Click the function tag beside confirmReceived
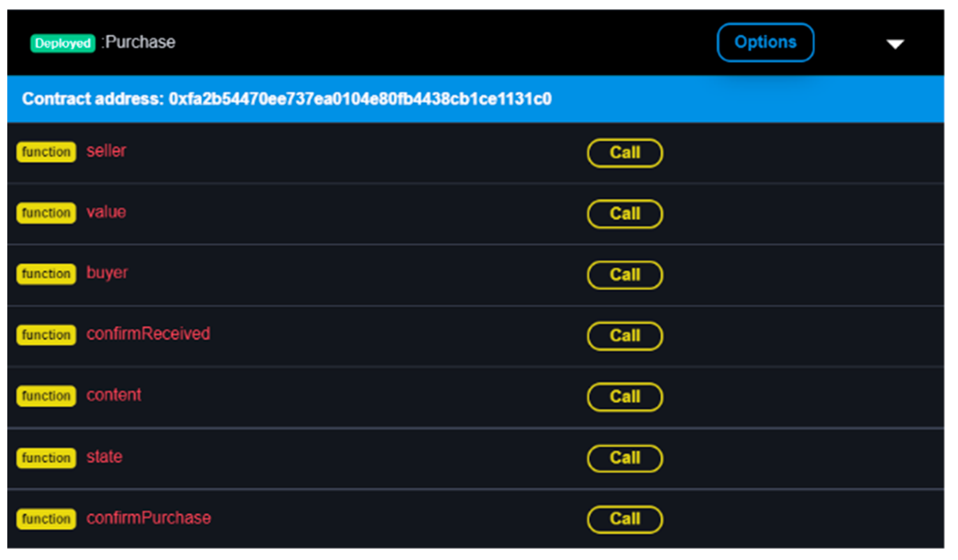The height and width of the screenshot is (560, 958). pyautogui.click(x=46, y=335)
